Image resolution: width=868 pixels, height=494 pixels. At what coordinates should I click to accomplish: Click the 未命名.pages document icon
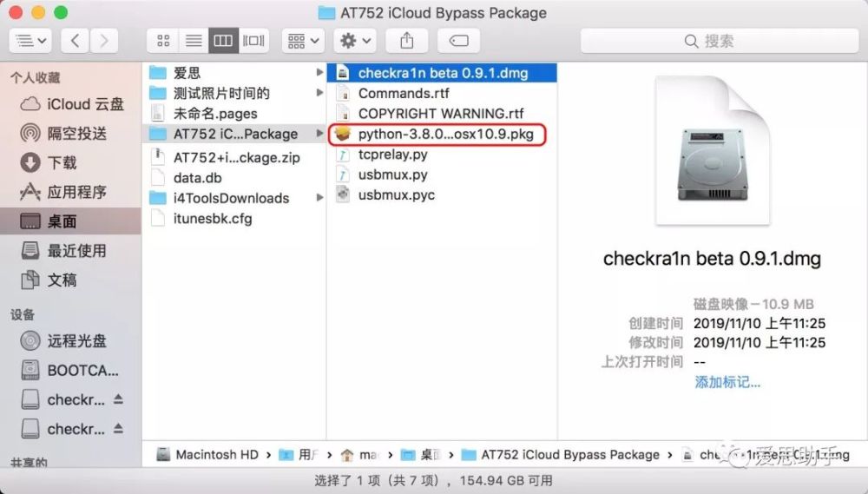pyautogui.click(x=158, y=114)
